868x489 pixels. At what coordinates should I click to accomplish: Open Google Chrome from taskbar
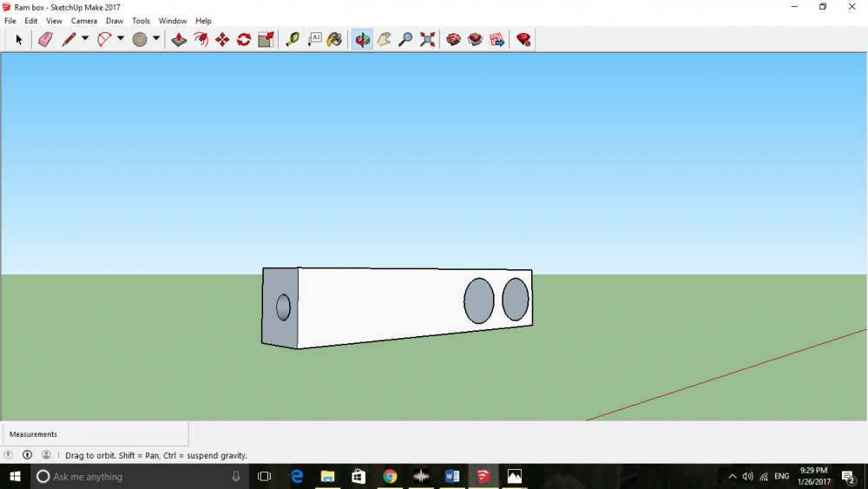(390, 476)
